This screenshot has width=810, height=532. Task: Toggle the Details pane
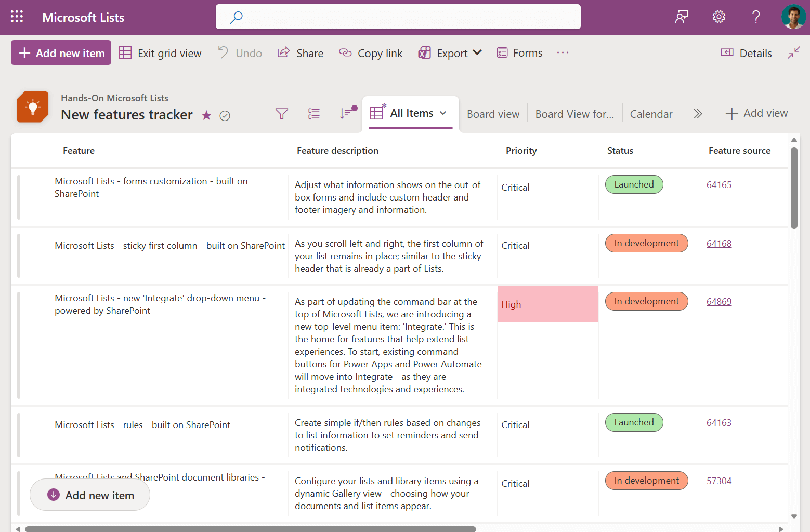click(746, 53)
